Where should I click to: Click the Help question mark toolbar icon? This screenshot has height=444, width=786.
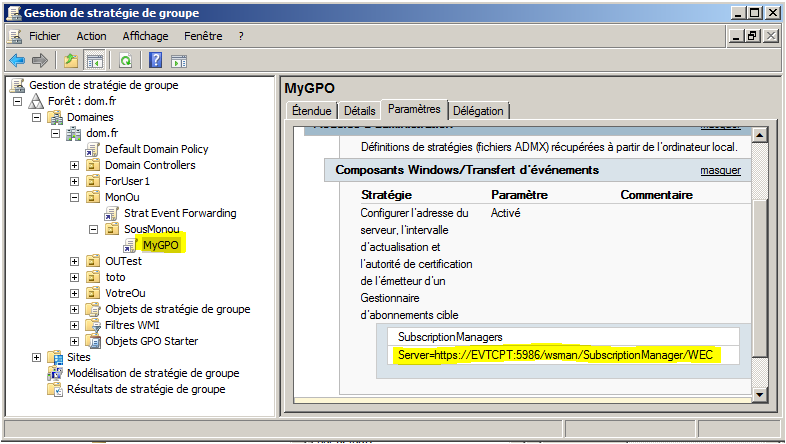point(156,61)
